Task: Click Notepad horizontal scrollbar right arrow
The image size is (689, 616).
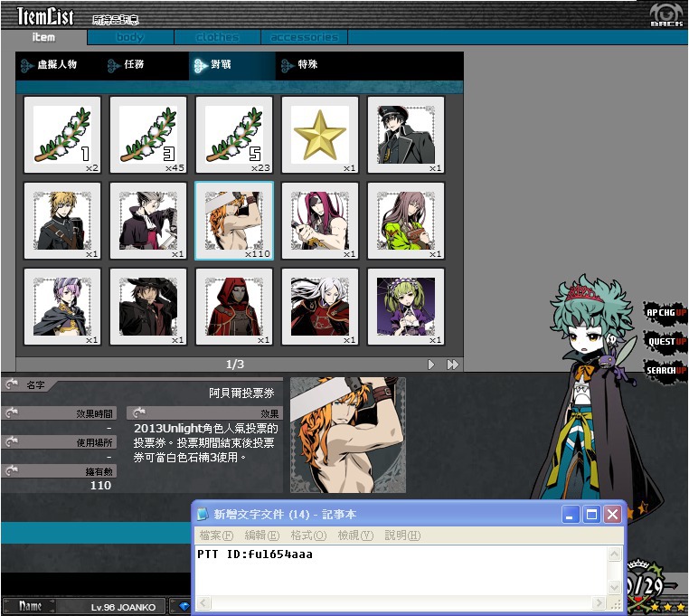Action: point(599,602)
